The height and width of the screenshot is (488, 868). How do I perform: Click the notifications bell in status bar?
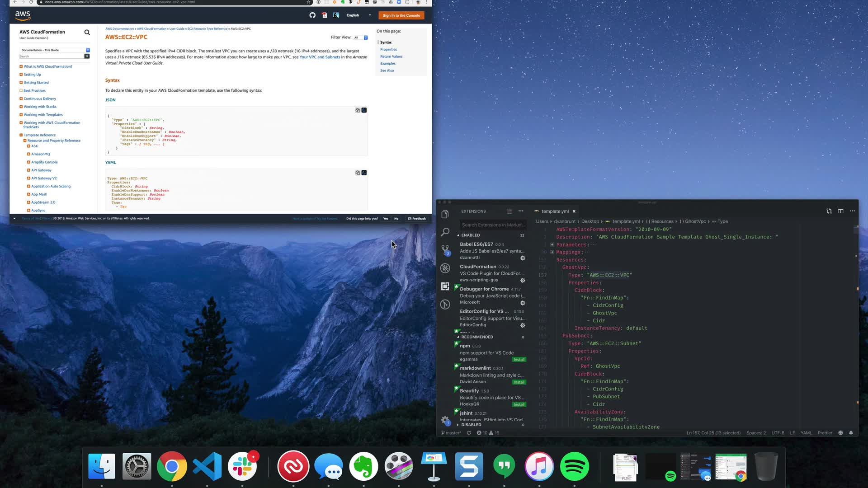pos(851,433)
